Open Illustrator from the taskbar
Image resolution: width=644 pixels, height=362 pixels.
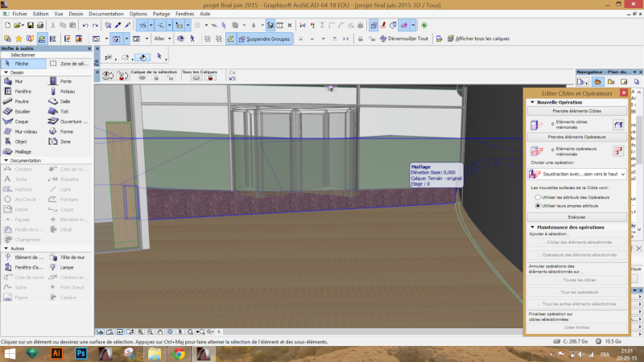click(x=56, y=353)
